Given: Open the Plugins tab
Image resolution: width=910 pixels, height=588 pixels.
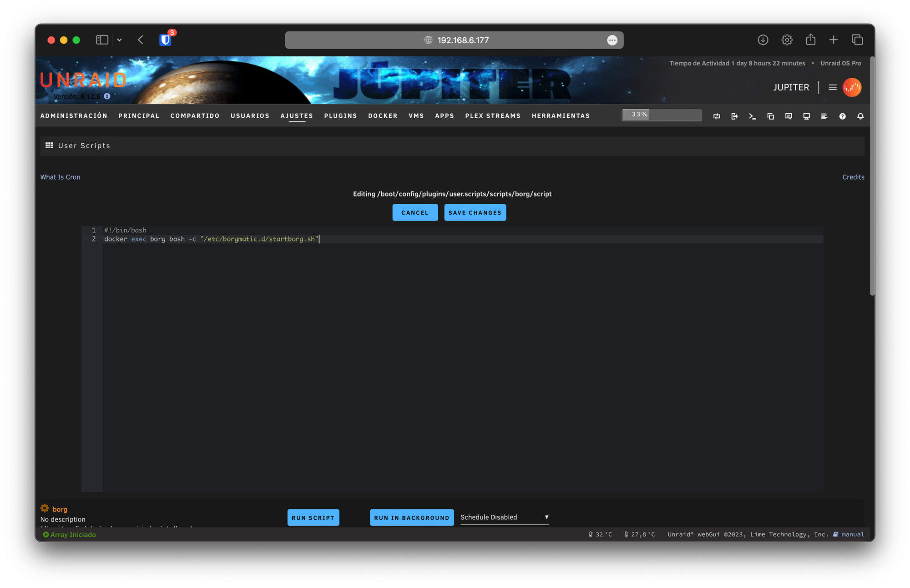Looking at the screenshot, I should pos(340,116).
